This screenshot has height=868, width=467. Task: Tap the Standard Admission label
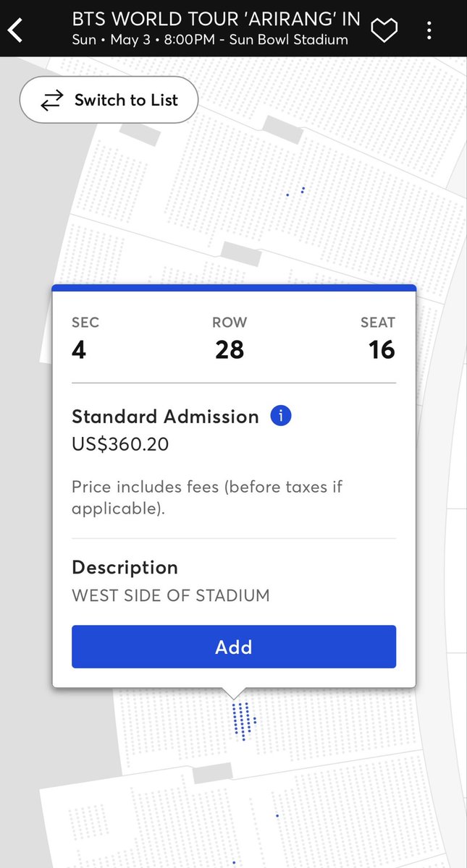pos(165,417)
